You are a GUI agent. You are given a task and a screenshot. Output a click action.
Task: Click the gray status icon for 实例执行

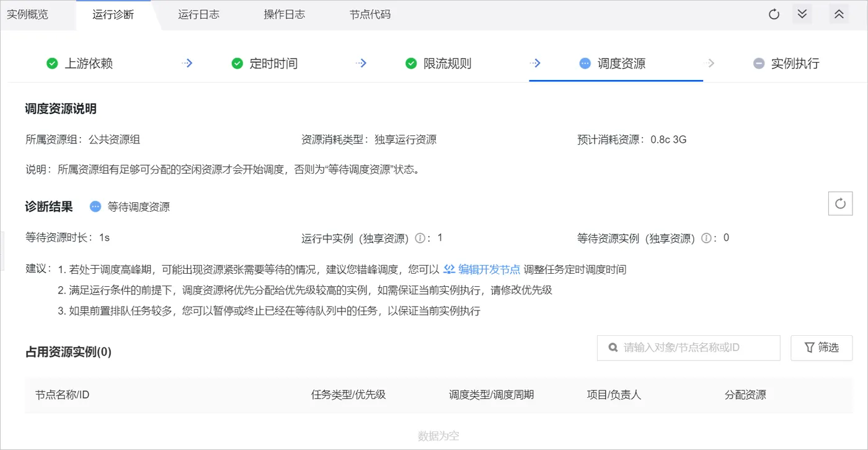[759, 63]
